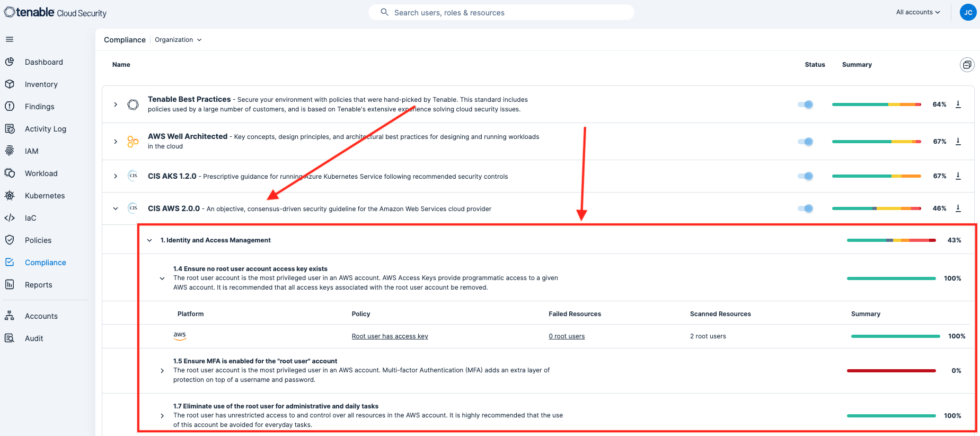Click the Inventory cube icon
Screen dimensions: 980x436
point(10,84)
